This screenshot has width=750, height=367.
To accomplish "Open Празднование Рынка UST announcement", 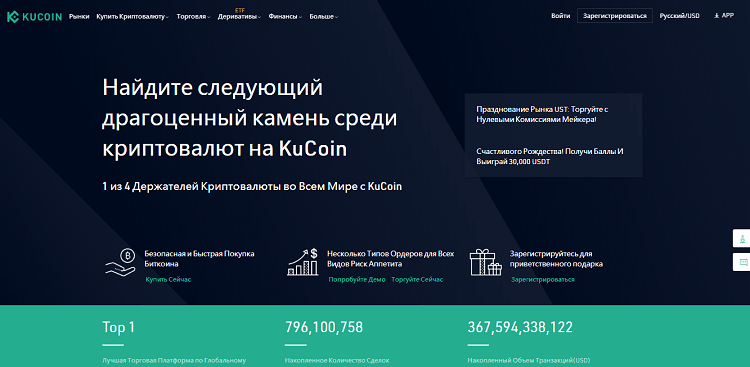I will pos(542,114).
